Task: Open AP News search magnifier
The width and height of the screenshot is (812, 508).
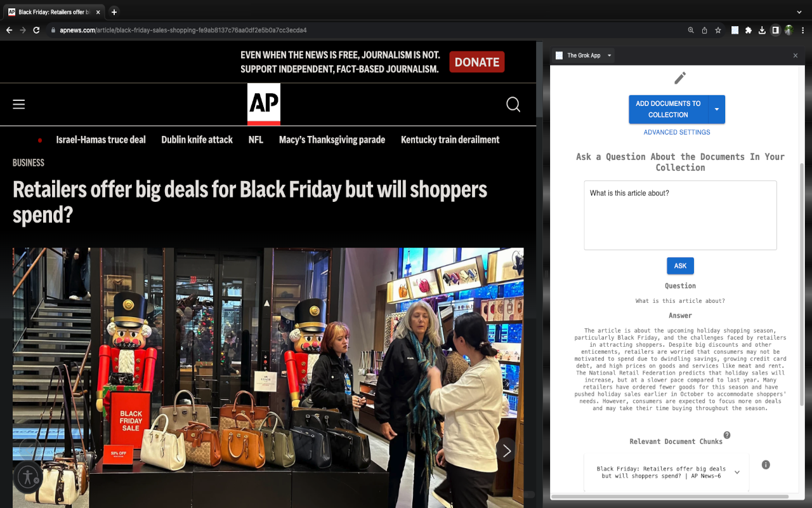Action: (513, 104)
